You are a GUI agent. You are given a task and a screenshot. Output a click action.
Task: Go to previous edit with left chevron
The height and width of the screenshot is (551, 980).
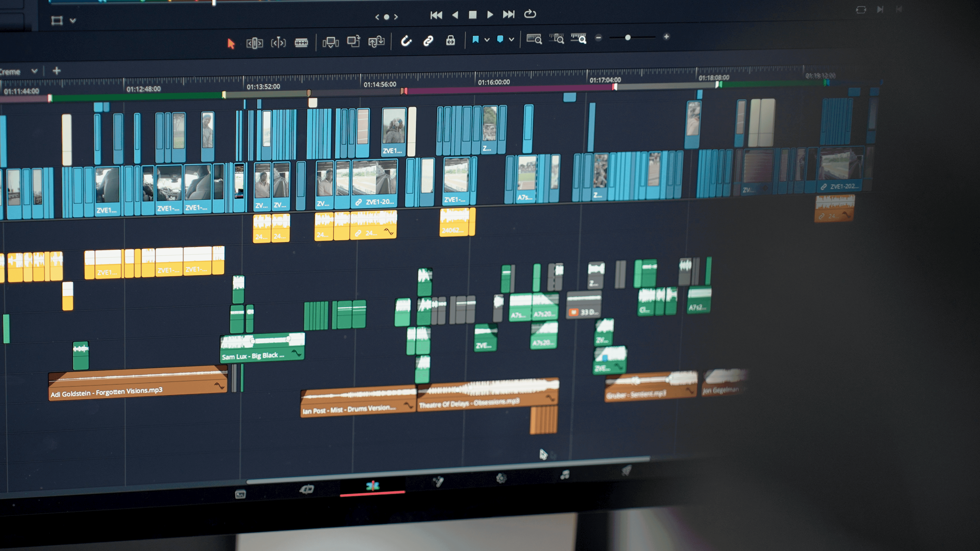[377, 17]
